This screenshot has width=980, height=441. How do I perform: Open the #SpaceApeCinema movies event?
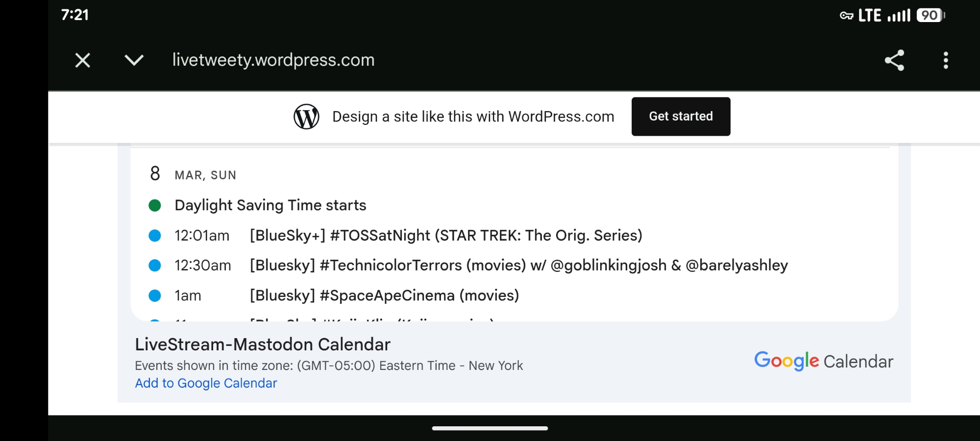(384, 295)
